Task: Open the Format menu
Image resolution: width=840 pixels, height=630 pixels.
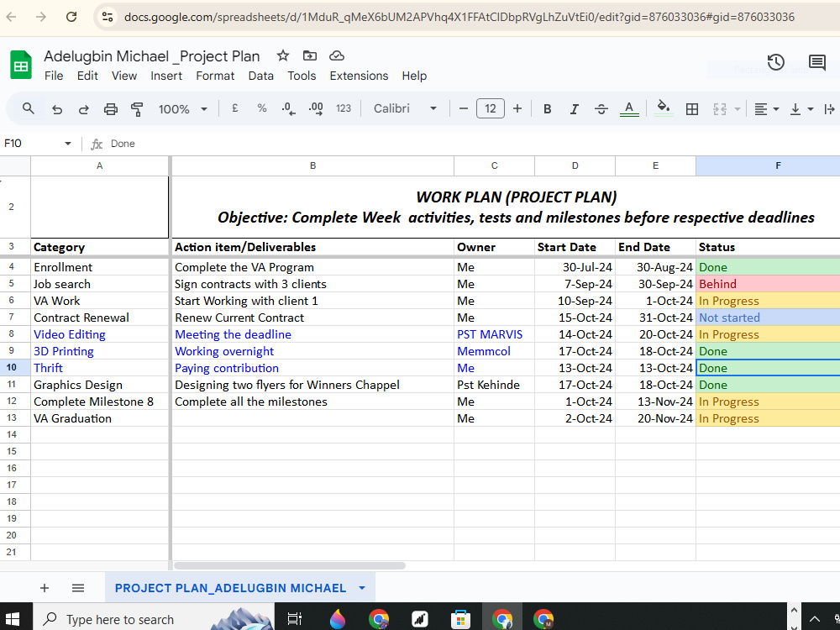Action: (x=215, y=76)
